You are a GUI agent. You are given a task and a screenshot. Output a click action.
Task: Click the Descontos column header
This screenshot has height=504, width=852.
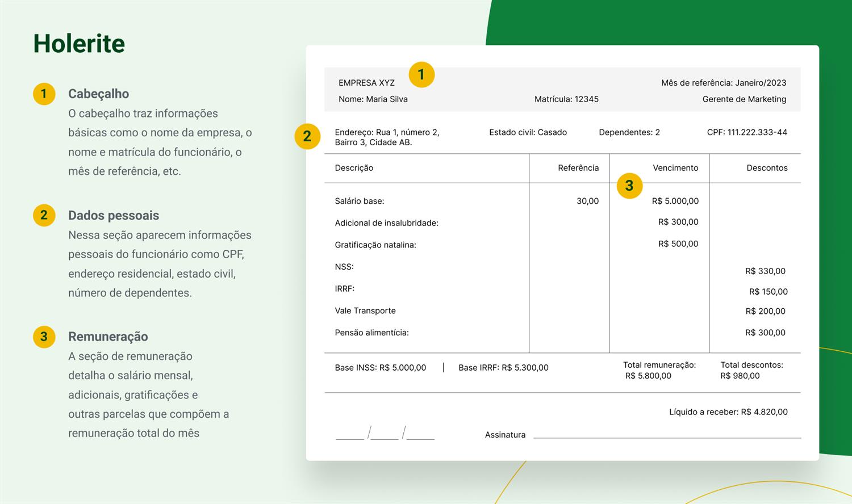pyautogui.click(x=767, y=168)
